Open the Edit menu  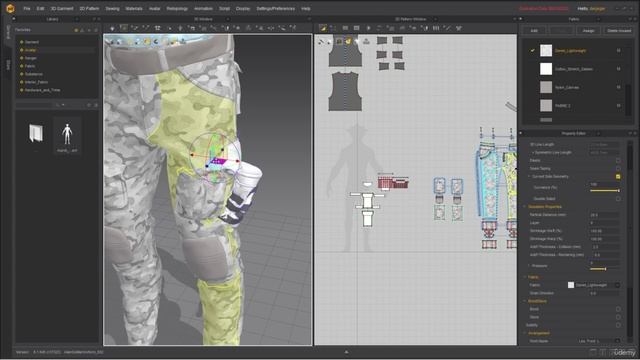tap(40, 9)
